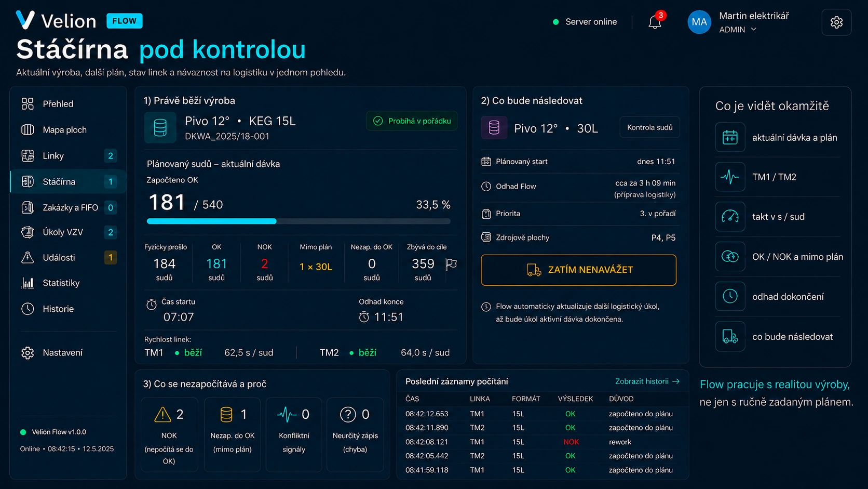
Task: Click the Velion logo icon
Action: tap(25, 20)
